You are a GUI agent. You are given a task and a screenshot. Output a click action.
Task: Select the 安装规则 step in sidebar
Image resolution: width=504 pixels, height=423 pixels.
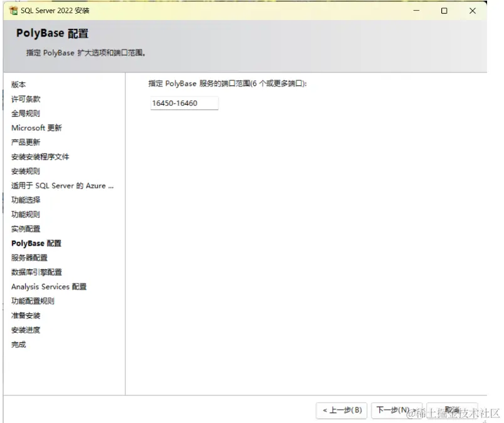pos(26,171)
